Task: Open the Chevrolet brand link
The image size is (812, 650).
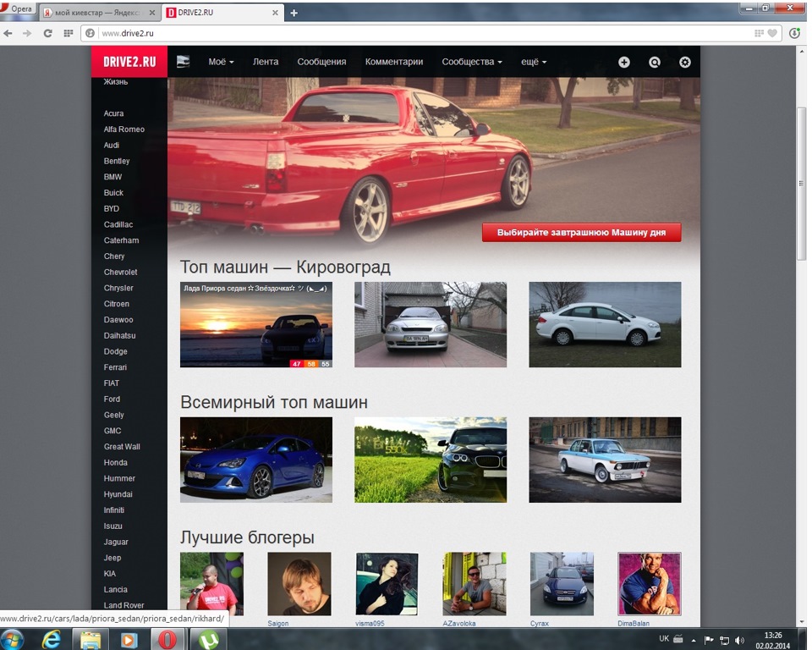Action: (x=120, y=273)
